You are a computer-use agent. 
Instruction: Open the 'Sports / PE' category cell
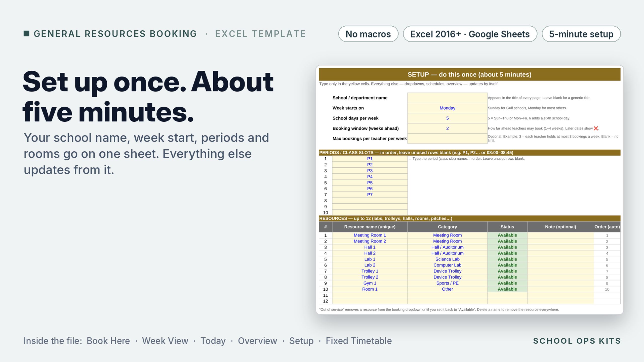point(447,283)
